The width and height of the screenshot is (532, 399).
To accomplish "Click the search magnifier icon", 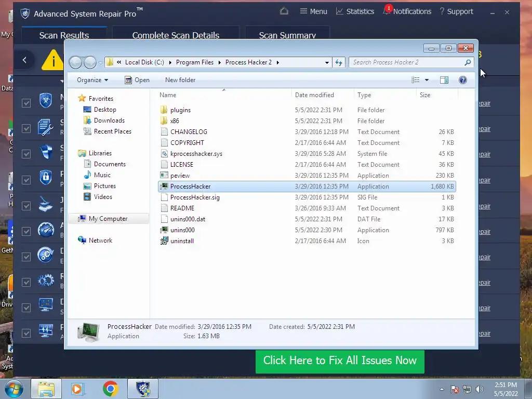I will pyautogui.click(x=468, y=62).
